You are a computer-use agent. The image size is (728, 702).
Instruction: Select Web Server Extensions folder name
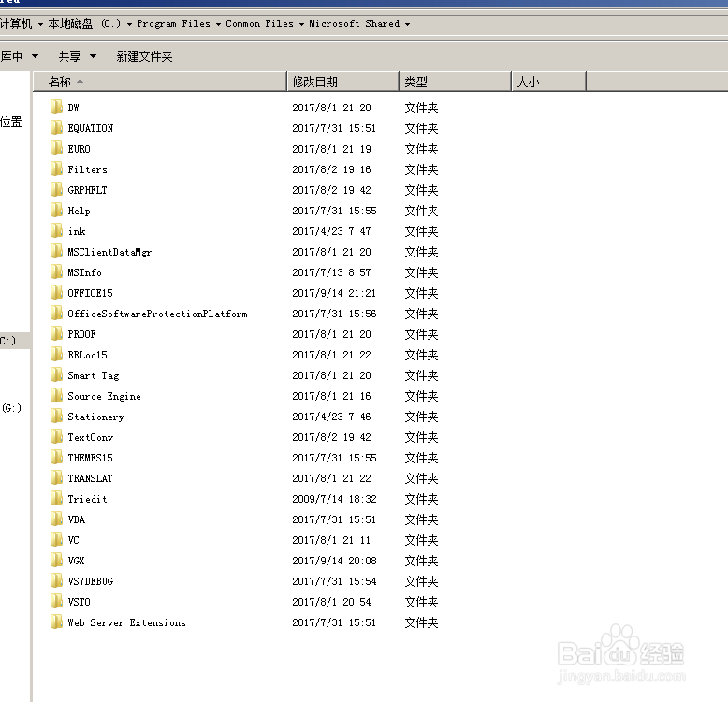point(126,622)
